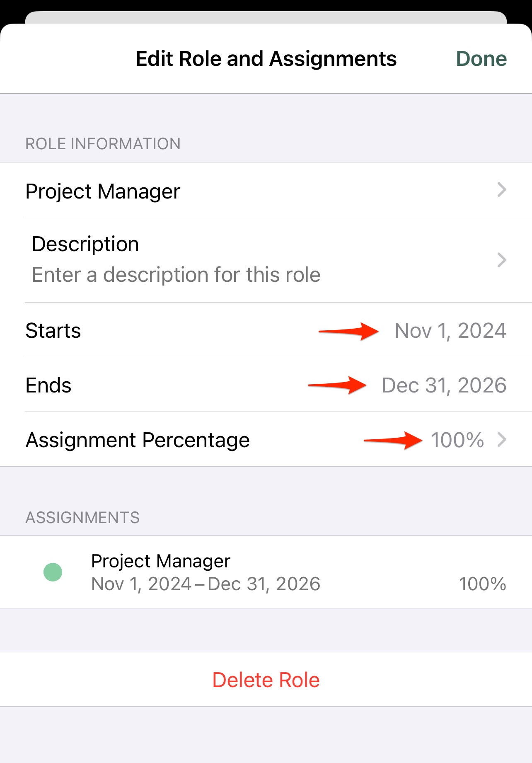This screenshot has width=532, height=763.
Task: Tap the 'Enter a description for this role' placeholder
Action: pyautogui.click(x=176, y=275)
